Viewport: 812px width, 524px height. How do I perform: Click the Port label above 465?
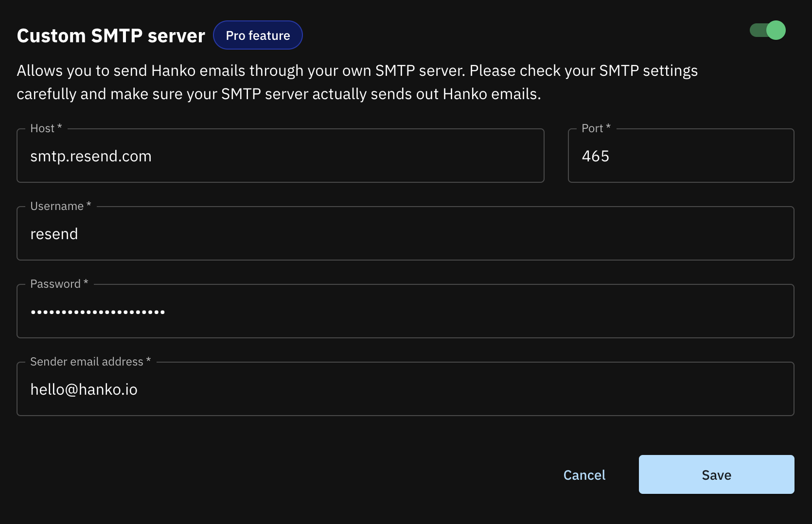[x=594, y=128]
